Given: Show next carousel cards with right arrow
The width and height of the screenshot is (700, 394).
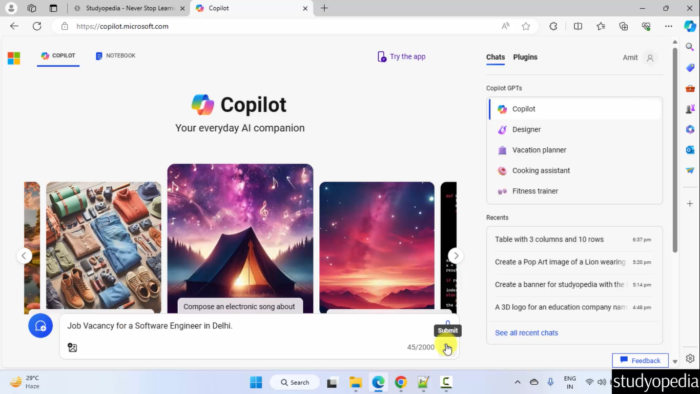Looking at the screenshot, I should pyautogui.click(x=455, y=256).
